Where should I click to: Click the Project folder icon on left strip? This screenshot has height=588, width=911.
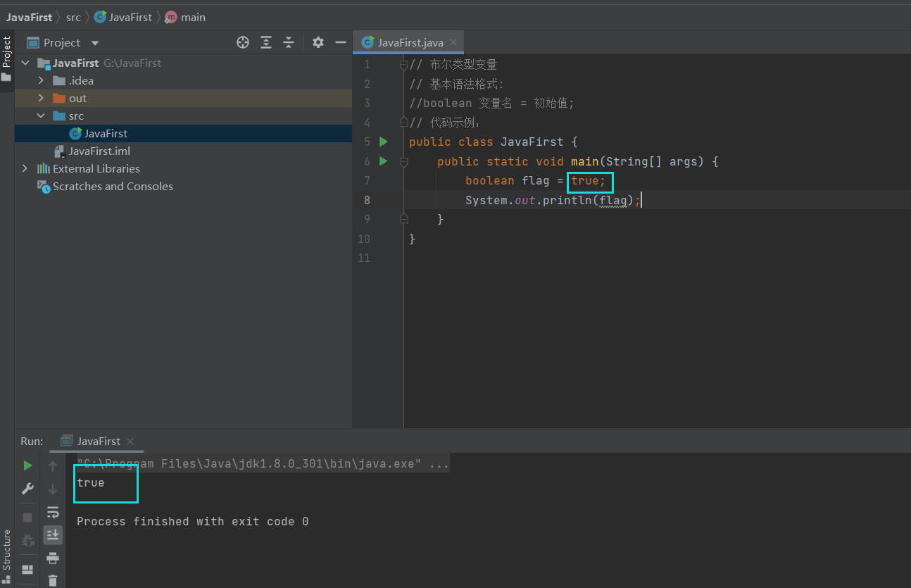pyautogui.click(x=6, y=77)
